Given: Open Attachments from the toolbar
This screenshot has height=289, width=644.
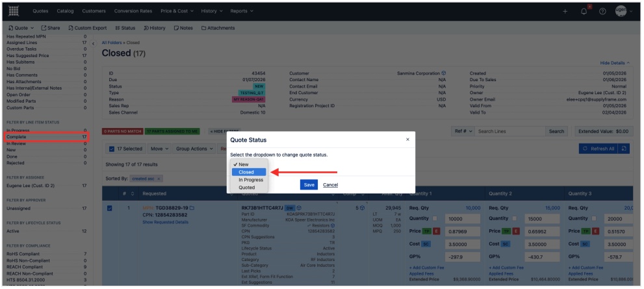Looking at the screenshot, I should [x=218, y=28].
